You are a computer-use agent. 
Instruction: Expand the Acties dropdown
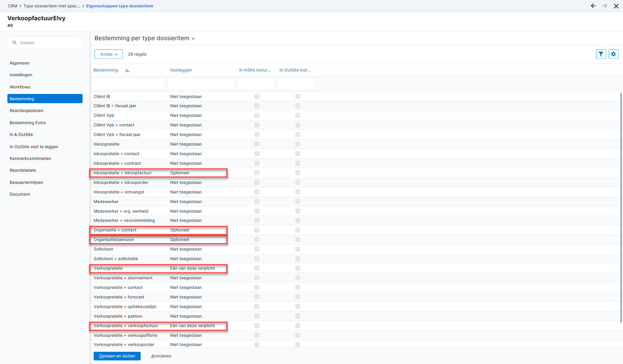108,54
